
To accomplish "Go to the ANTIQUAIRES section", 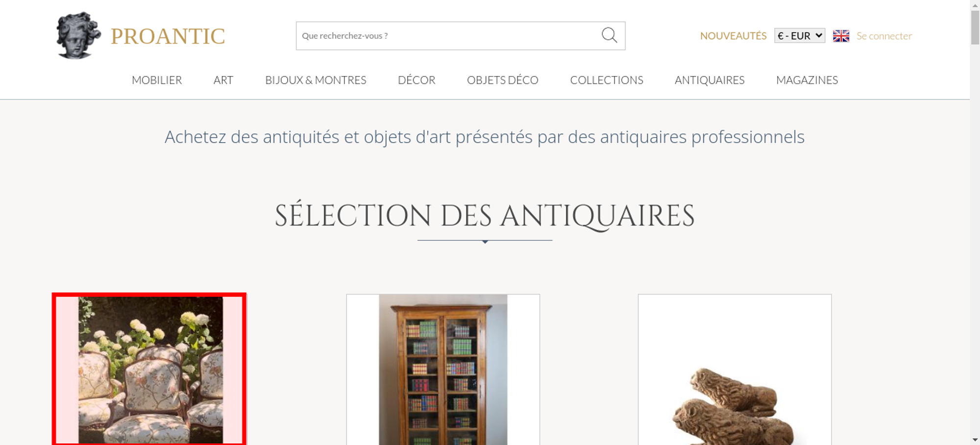I will [x=710, y=80].
